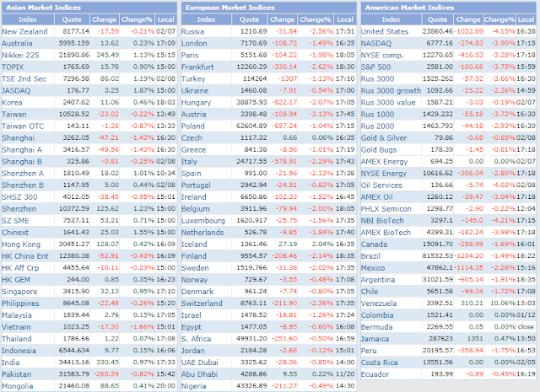Image resolution: width=540 pixels, height=392 pixels.
Task: Click Poland quote value 62604.89
Action: pos(251,126)
